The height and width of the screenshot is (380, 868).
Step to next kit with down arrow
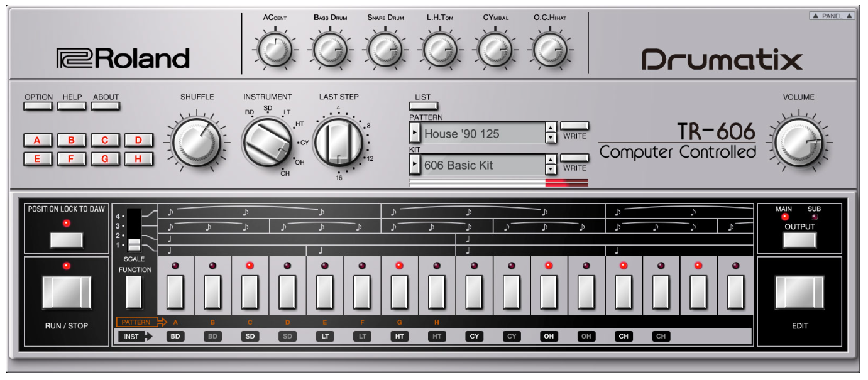point(551,170)
